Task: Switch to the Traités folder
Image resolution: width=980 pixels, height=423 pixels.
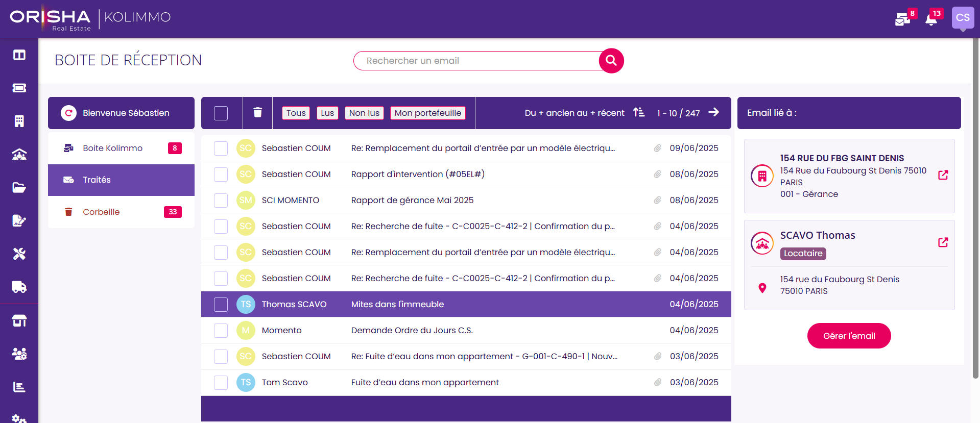Action: click(121, 180)
